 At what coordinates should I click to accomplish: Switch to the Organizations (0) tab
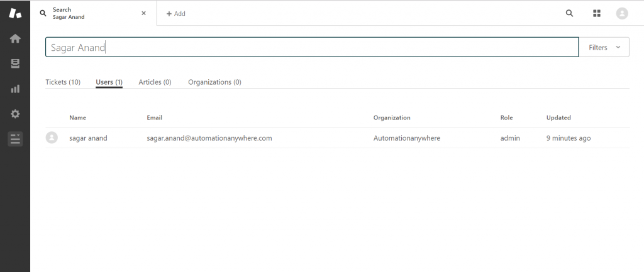(215, 82)
